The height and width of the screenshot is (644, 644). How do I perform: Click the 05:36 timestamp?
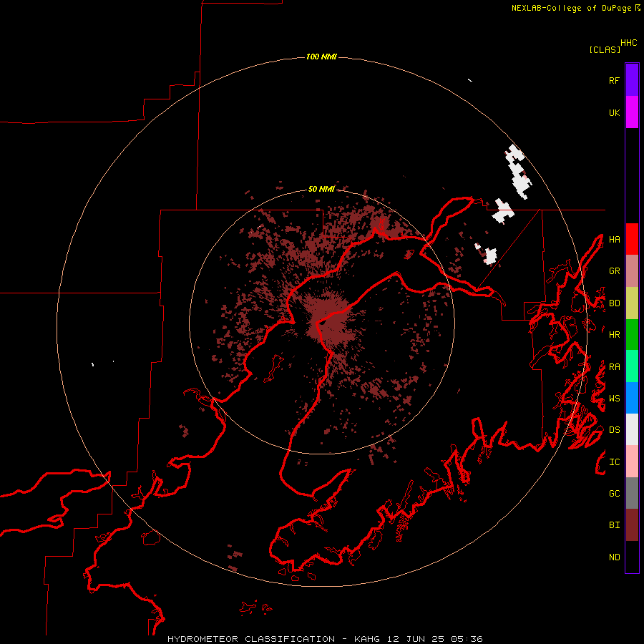(467, 639)
